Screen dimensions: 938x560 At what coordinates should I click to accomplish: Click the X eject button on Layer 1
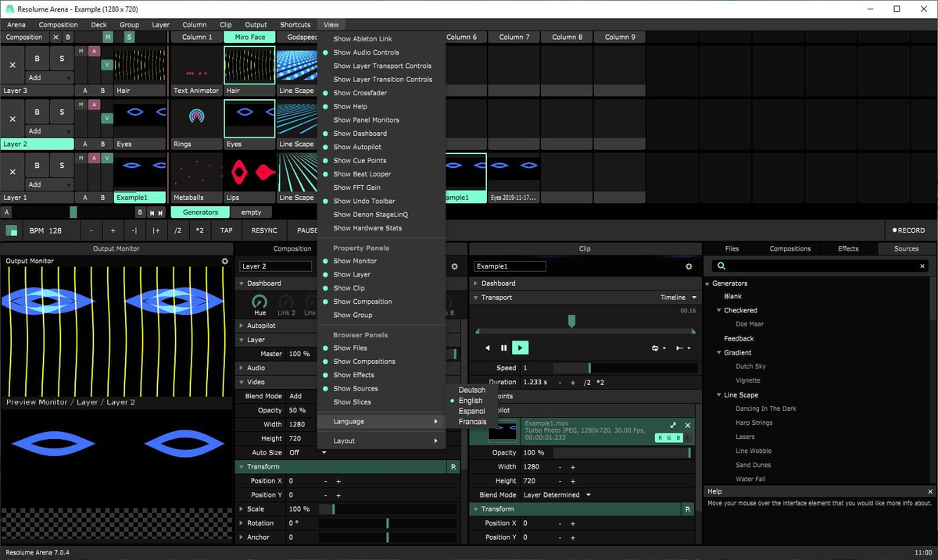point(13,173)
